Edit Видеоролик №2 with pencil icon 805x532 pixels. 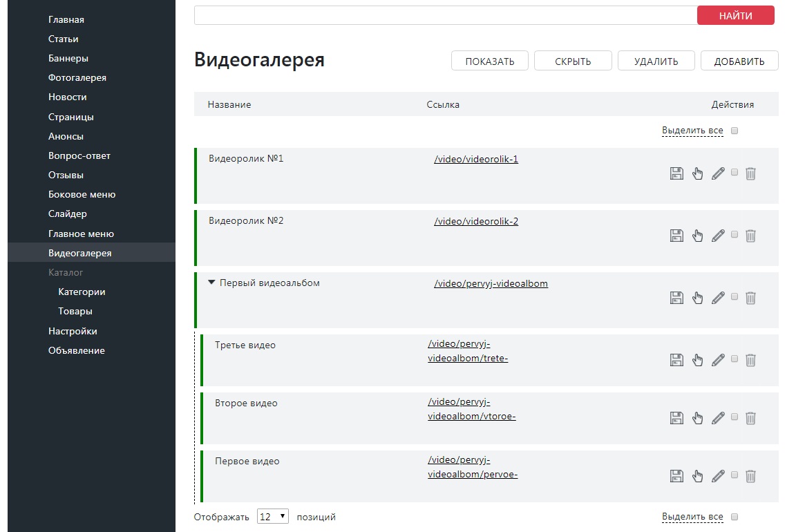point(718,236)
